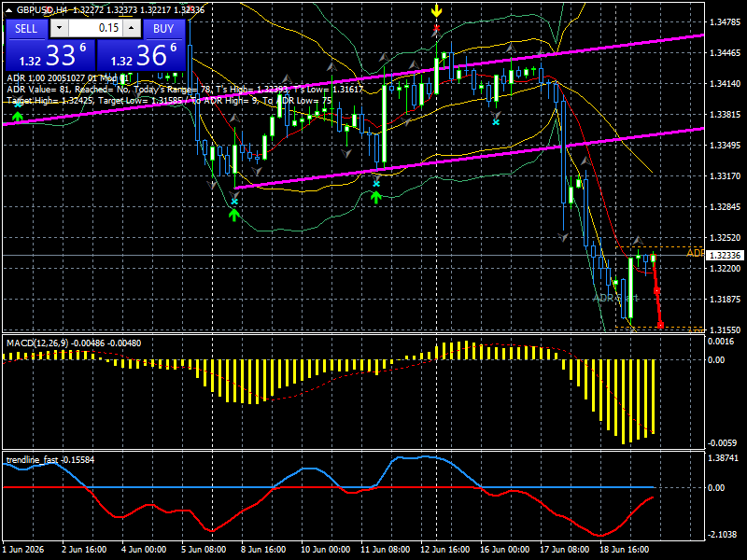Click time axis label 8 Jun 16:00
747x560 pixels.
[x=263, y=549]
